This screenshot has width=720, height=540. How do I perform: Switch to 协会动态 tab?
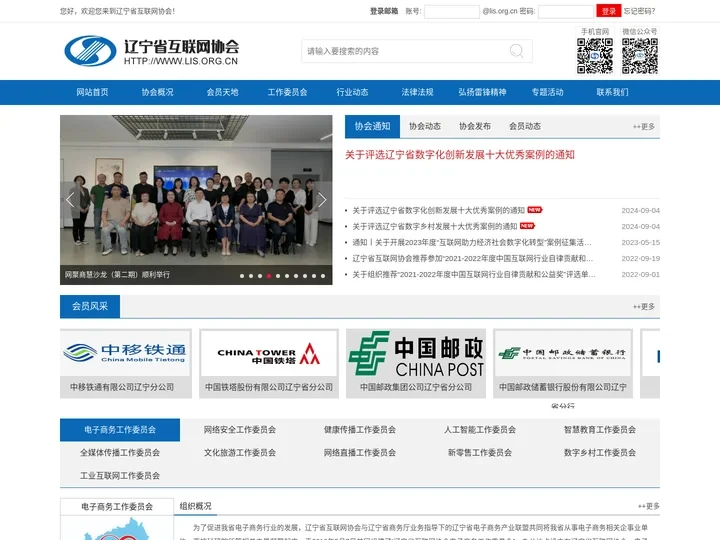tap(425, 126)
